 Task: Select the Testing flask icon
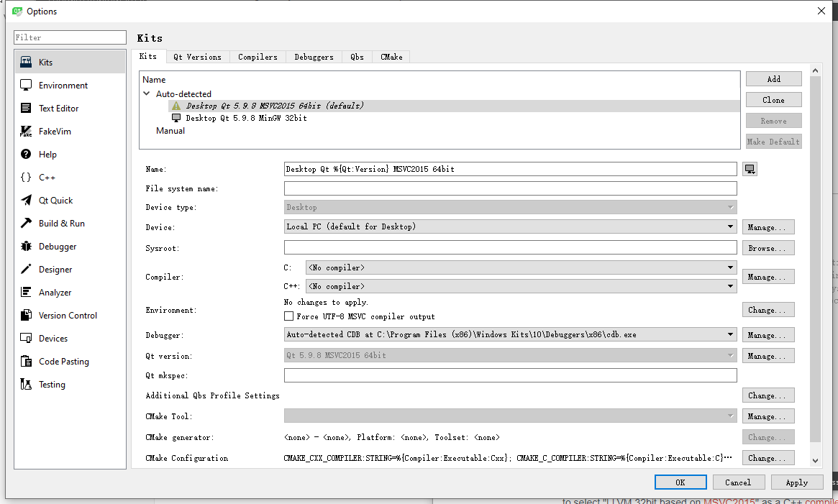coord(26,384)
